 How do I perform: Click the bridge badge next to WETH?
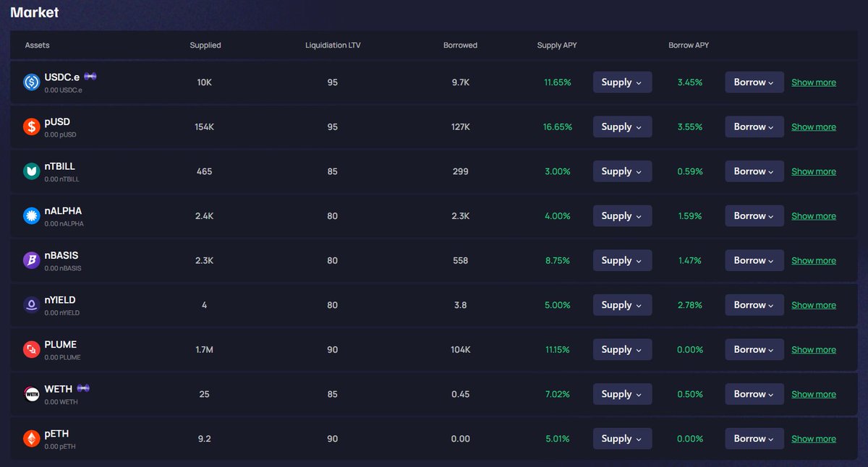(x=83, y=389)
